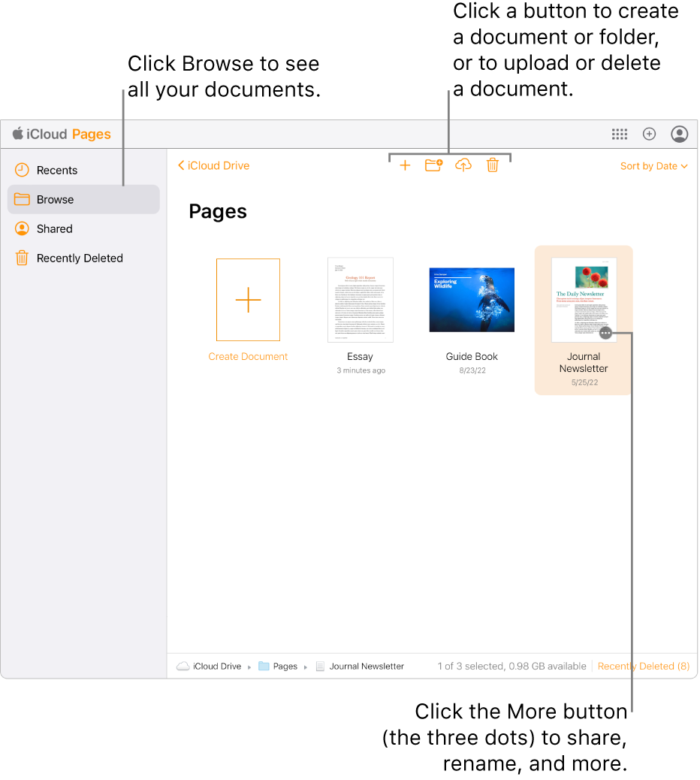The image size is (700, 780).
Task: Open the Essay document thumbnail
Action: click(361, 300)
